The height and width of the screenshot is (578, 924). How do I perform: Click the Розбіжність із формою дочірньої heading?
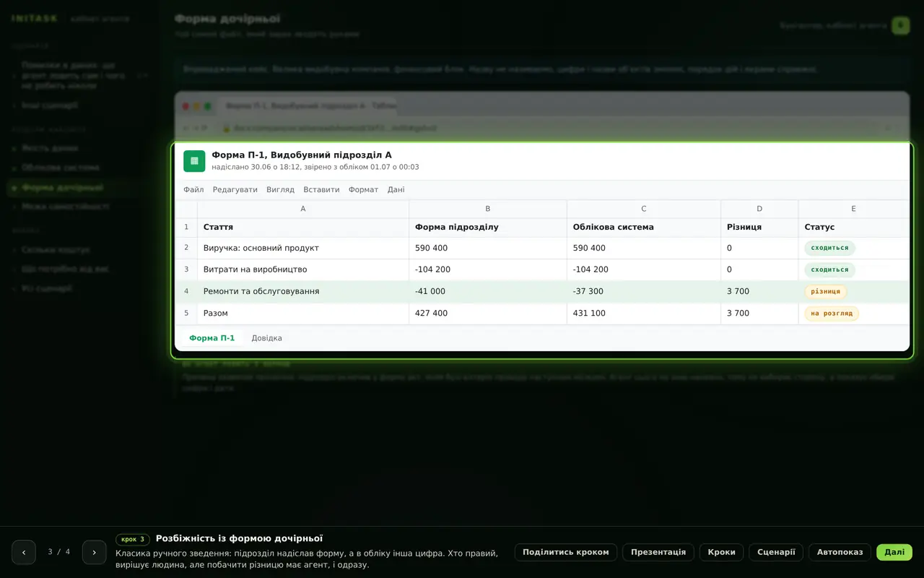pyautogui.click(x=239, y=538)
